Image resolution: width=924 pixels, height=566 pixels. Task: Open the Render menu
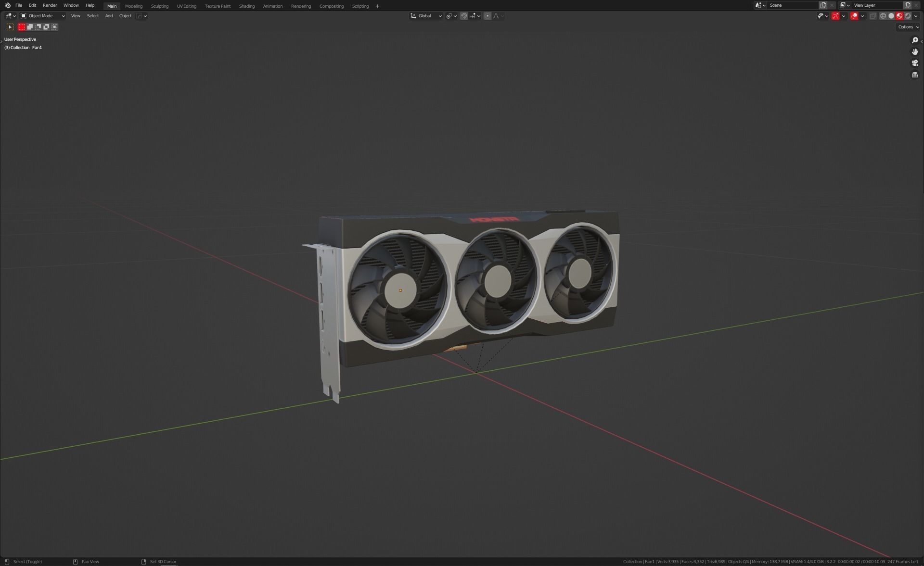pos(50,5)
